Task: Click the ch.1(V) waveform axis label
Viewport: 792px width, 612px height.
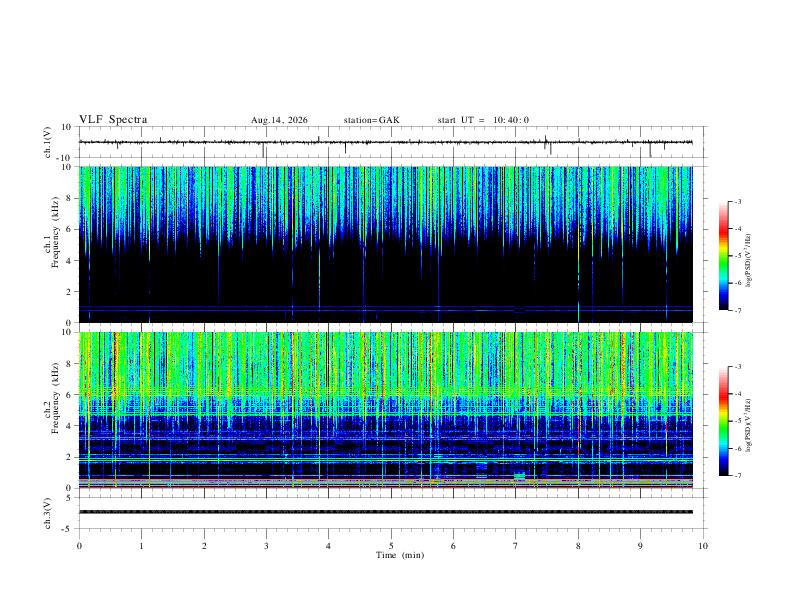Action: [48, 142]
